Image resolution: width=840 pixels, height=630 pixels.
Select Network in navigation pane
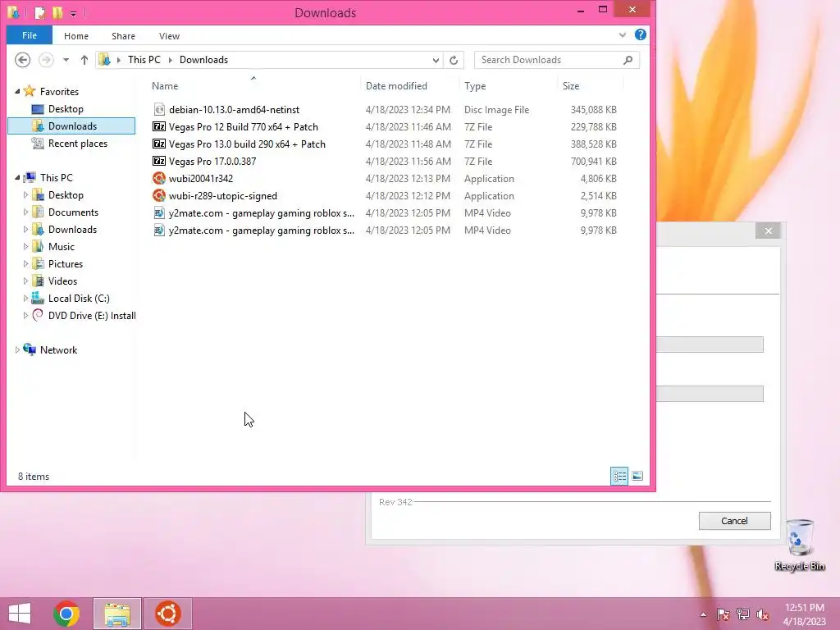[x=58, y=349]
